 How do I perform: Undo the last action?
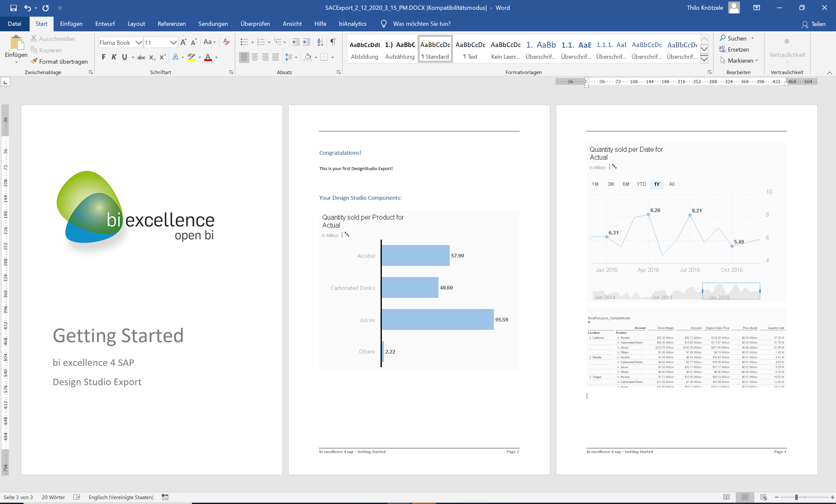point(27,8)
